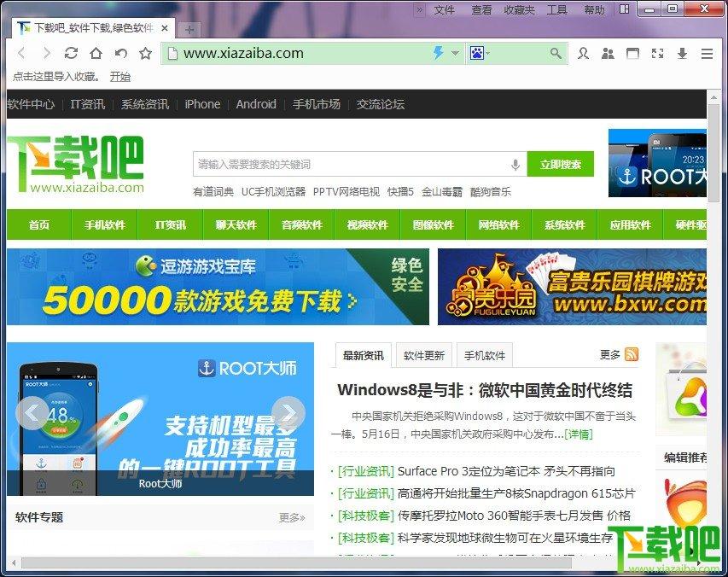The image size is (728, 577).
Task: Restore closed tab with the undo arrow icon
Action: 120,54
